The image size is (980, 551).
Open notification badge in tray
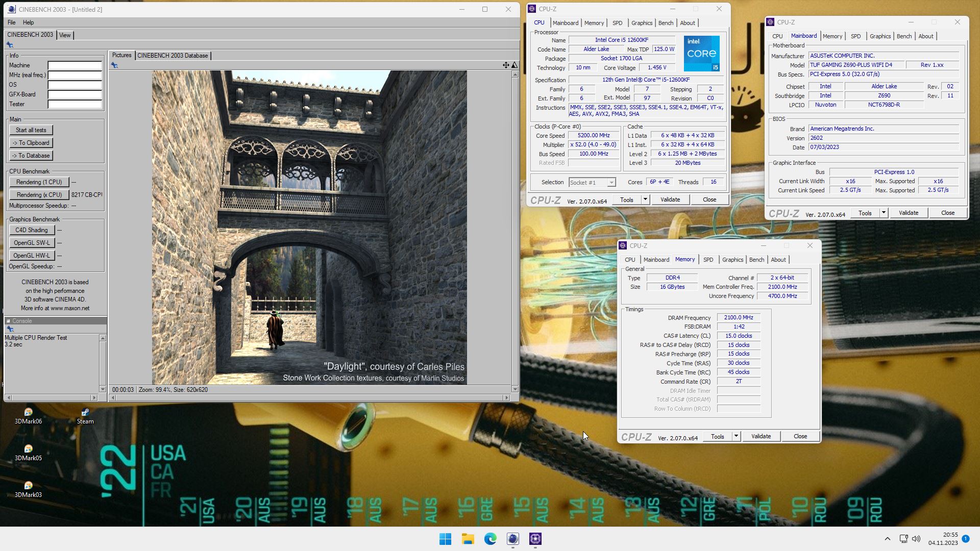click(966, 539)
